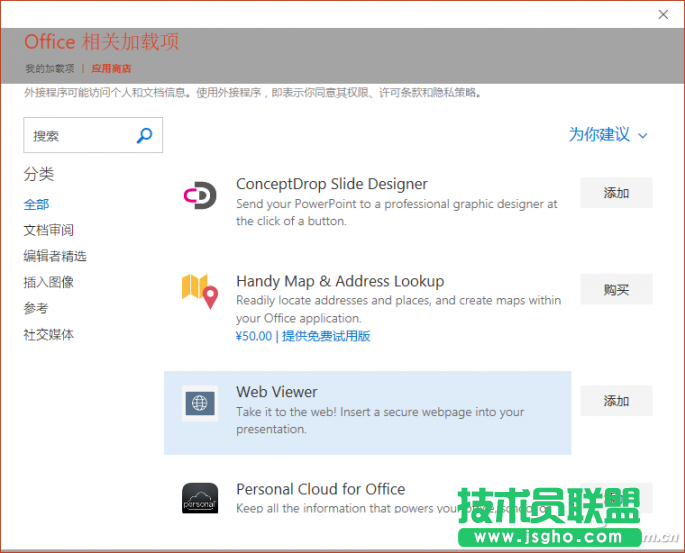
Task: Select the 社交媒体 category
Action: click(x=49, y=334)
